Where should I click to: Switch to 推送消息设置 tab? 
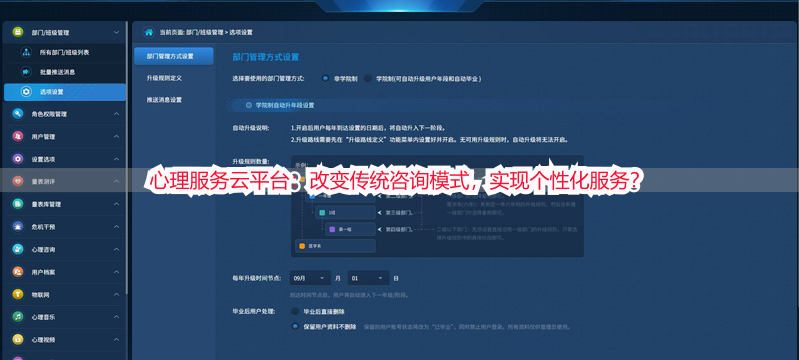pos(164,100)
